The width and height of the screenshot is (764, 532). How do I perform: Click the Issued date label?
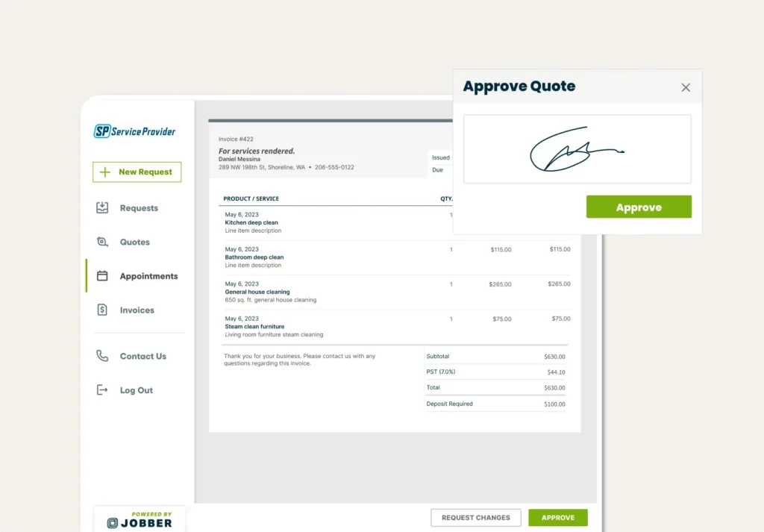coord(440,157)
